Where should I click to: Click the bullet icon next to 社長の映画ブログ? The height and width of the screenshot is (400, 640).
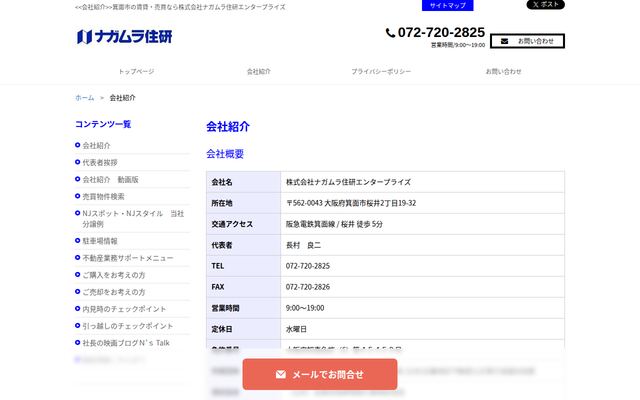[78, 342]
